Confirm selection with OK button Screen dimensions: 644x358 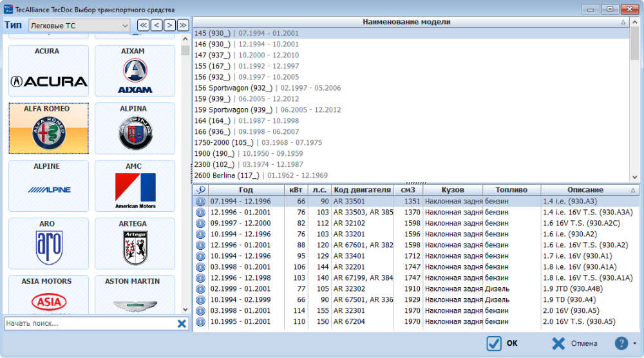tap(502, 343)
